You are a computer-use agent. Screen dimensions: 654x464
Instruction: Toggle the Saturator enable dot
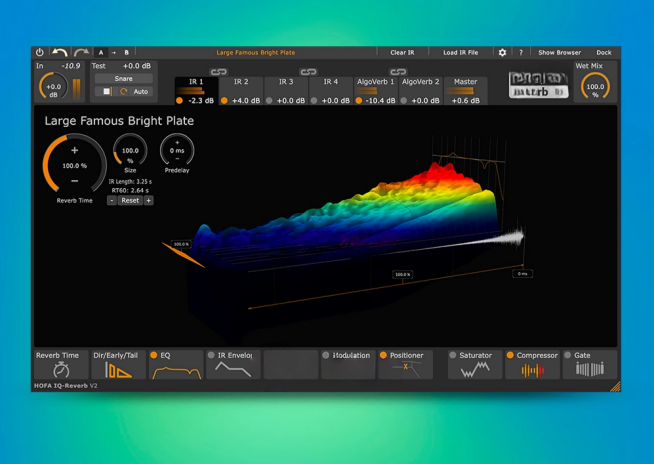click(453, 355)
